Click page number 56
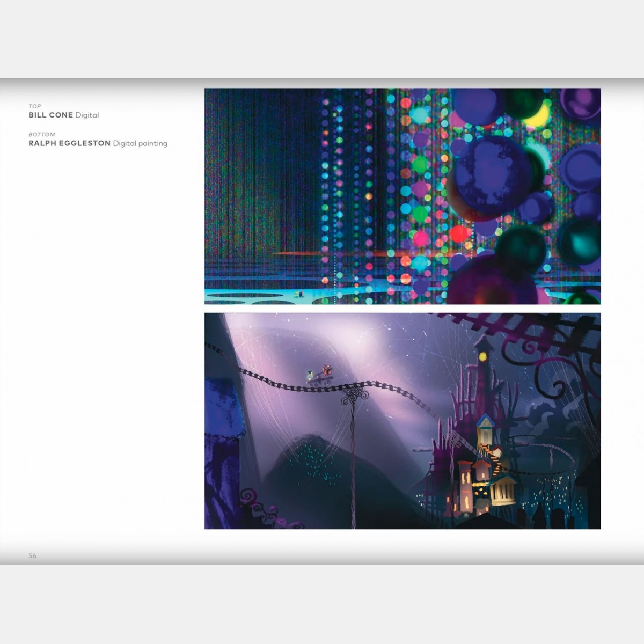The height and width of the screenshot is (644, 644). [32, 556]
